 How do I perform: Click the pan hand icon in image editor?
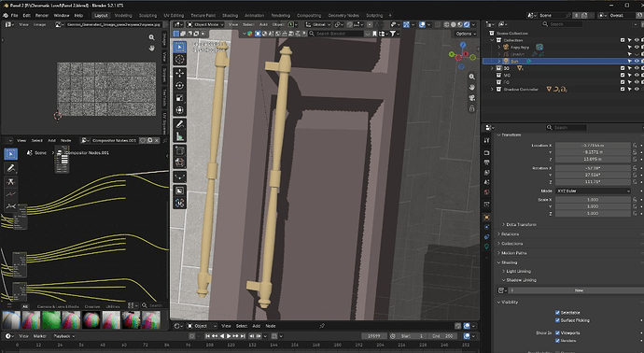tap(151, 48)
